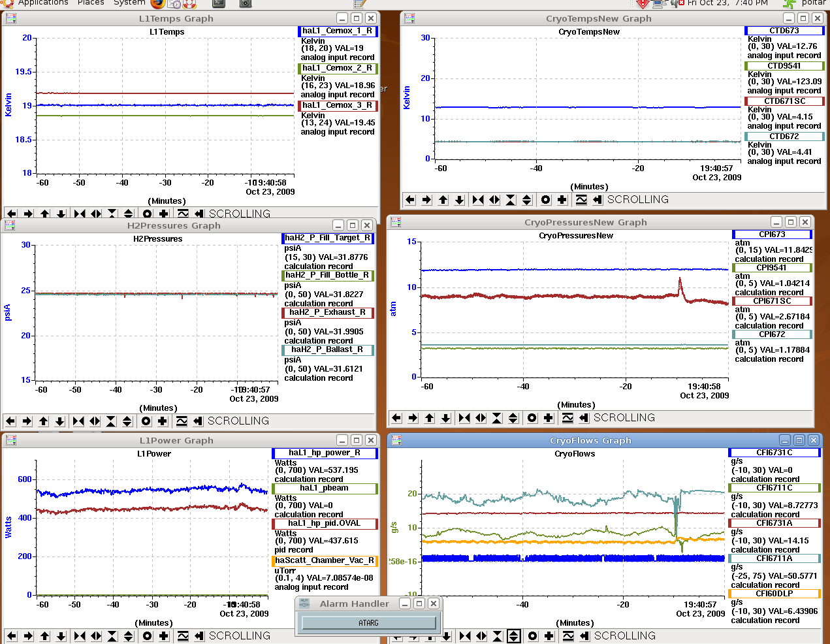Viewport: 830px width, 644px height.
Task: Click the ATARG button in Alarm Handler
Action: [x=369, y=623]
